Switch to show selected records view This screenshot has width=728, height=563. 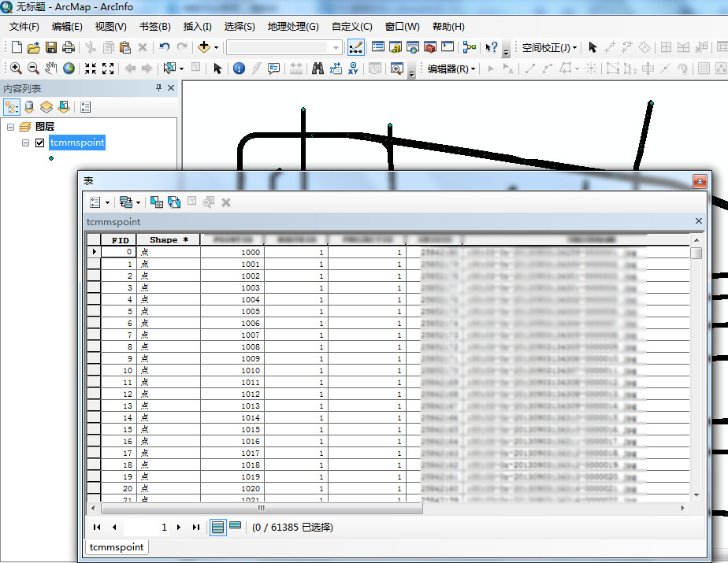pos(235,527)
